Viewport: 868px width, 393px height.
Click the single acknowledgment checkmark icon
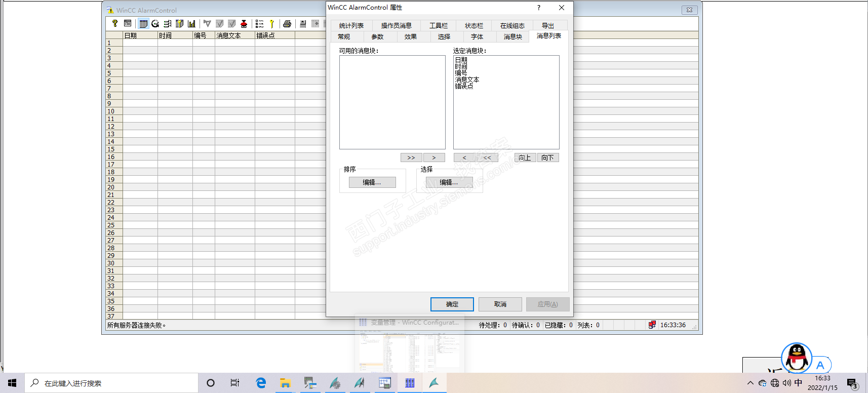point(219,23)
